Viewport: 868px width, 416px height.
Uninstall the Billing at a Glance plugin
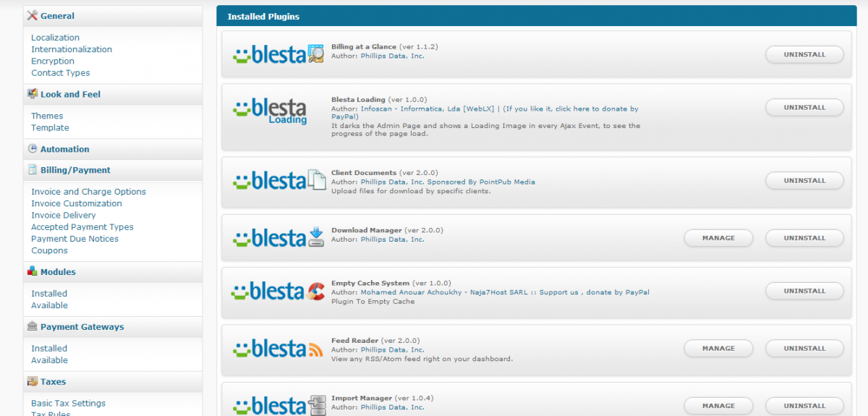804,54
